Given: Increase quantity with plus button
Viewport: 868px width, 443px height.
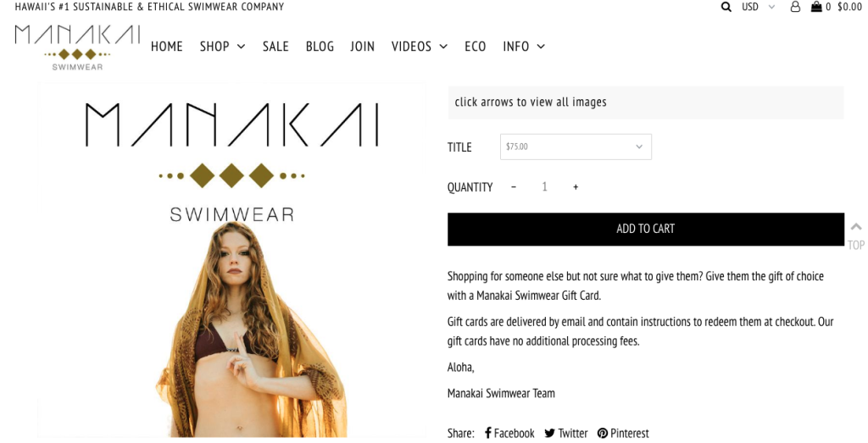Looking at the screenshot, I should [576, 187].
